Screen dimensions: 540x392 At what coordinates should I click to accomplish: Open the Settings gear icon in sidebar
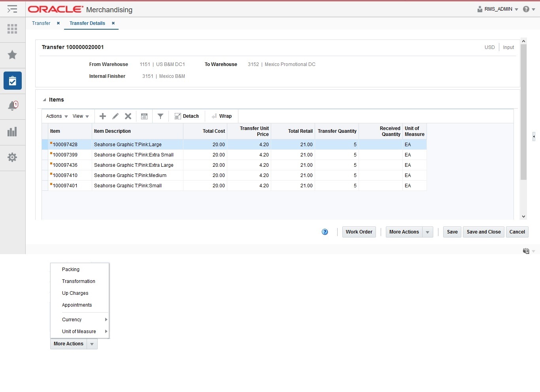tap(12, 157)
